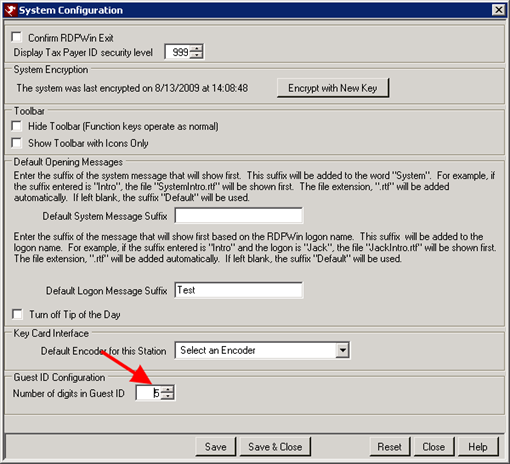Click the Default Logon Message Suffix field

239,290
